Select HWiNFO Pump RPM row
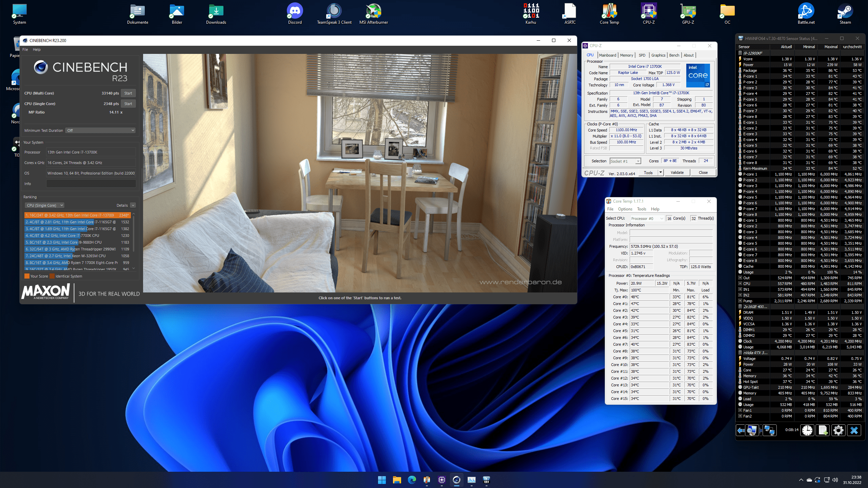Image resolution: width=868 pixels, height=488 pixels. click(x=800, y=301)
